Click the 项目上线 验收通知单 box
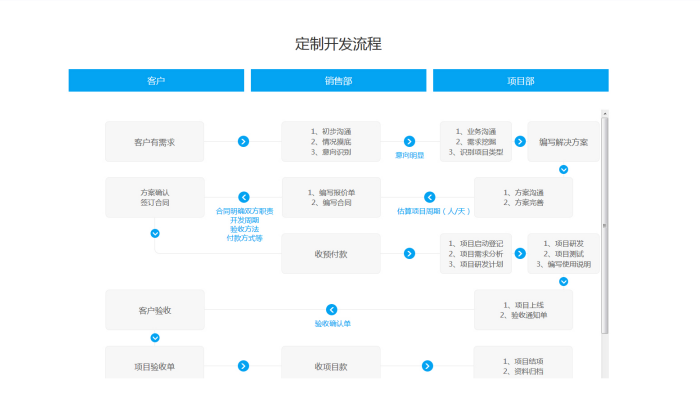 click(x=523, y=310)
